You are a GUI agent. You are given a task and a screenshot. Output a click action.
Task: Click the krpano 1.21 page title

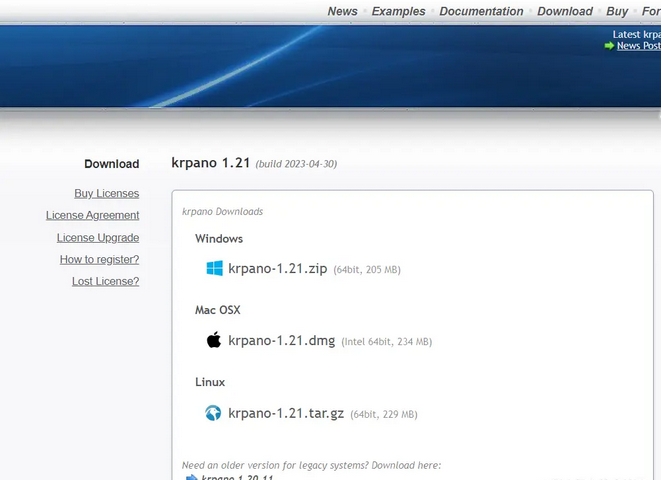coord(211,163)
